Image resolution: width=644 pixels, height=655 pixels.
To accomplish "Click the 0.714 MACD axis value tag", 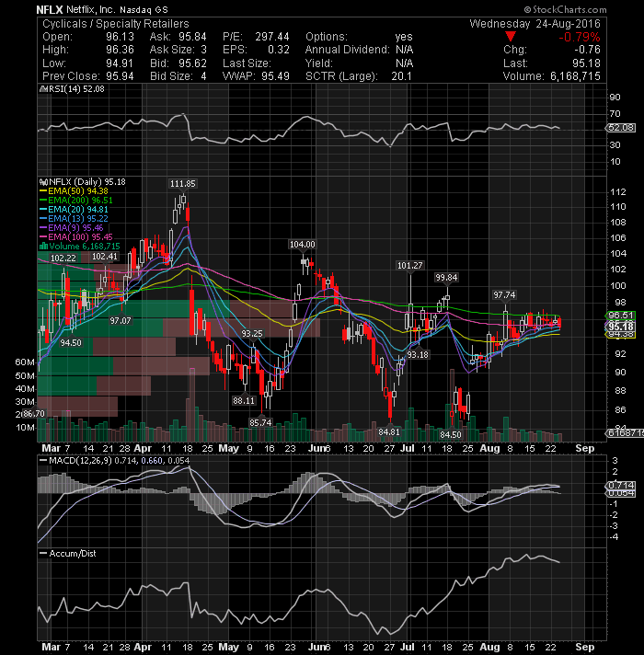I will click(621, 486).
